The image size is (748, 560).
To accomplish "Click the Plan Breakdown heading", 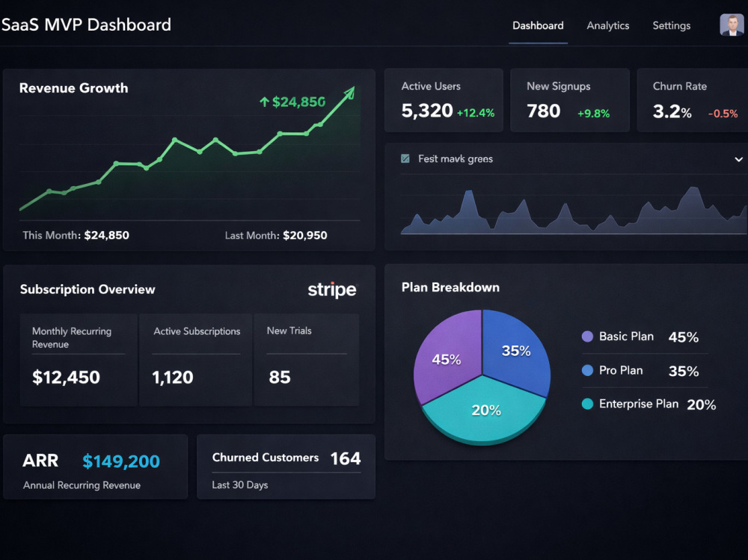I will tap(450, 287).
